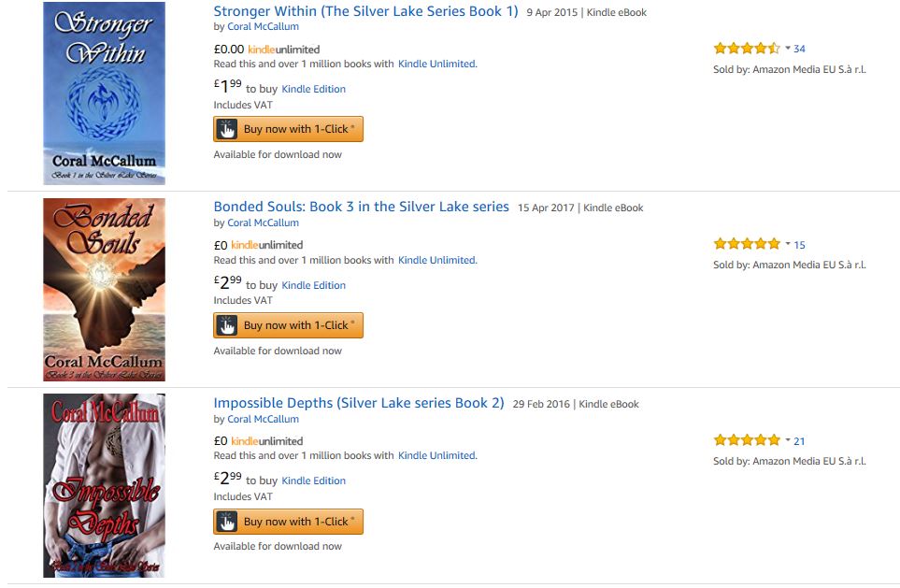Click five-star rating for Bonded Souls
The image size is (900, 588).
[746, 244]
